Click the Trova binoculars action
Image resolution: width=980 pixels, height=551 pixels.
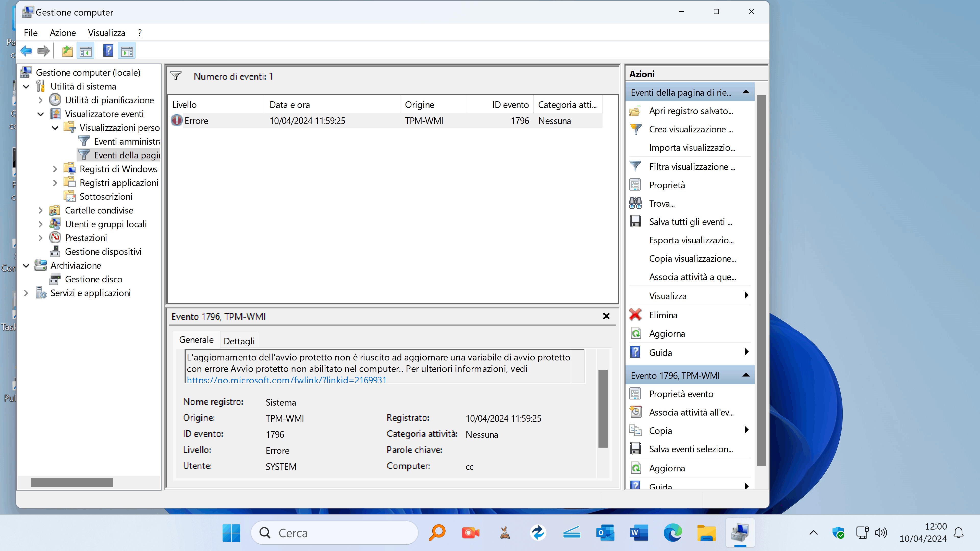661,204
